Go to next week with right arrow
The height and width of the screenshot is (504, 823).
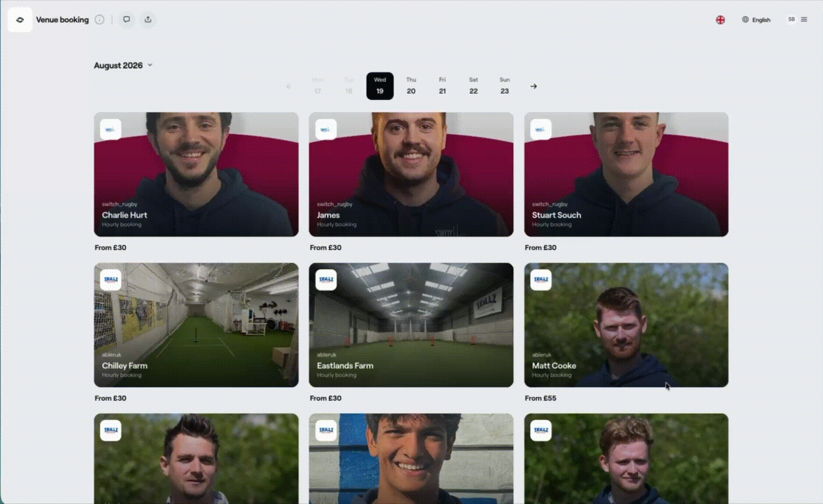[533, 86]
